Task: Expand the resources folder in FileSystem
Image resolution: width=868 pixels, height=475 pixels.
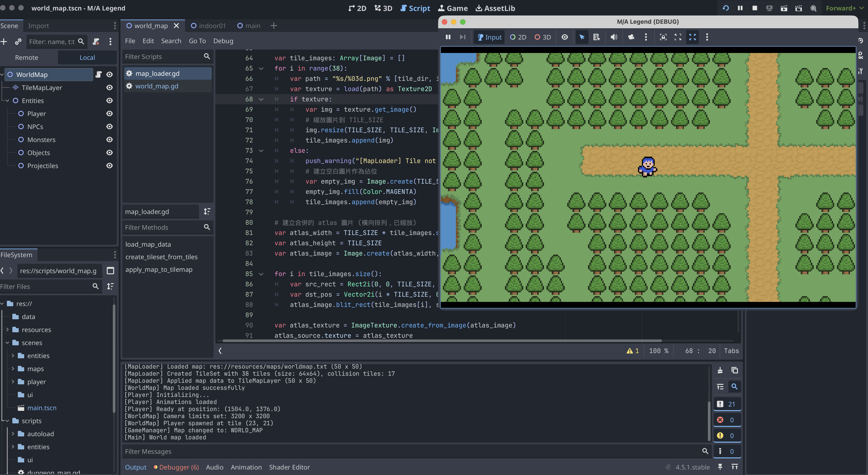Action: (x=7, y=330)
